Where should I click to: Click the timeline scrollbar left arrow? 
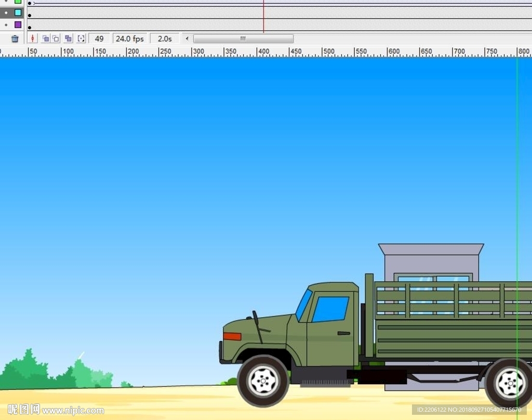pyautogui.click(x=188, y=38)
